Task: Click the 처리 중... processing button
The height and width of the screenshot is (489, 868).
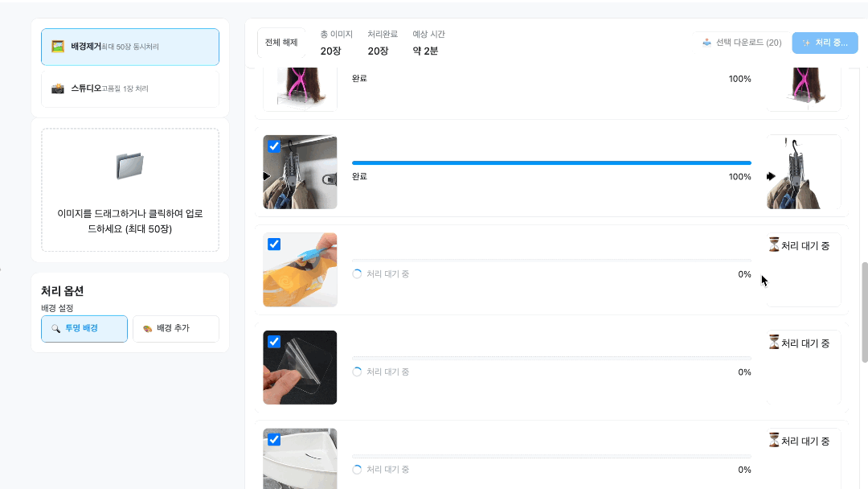Action: [825, 43]
